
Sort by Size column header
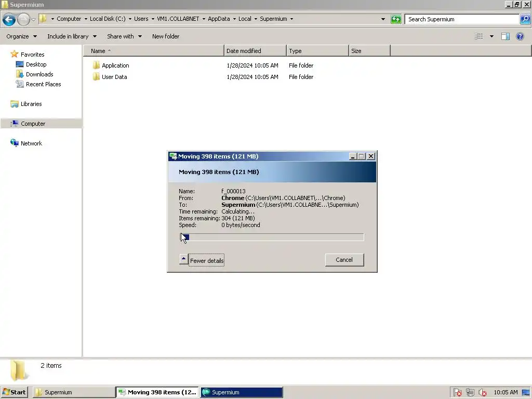click(x=369, y=51)
